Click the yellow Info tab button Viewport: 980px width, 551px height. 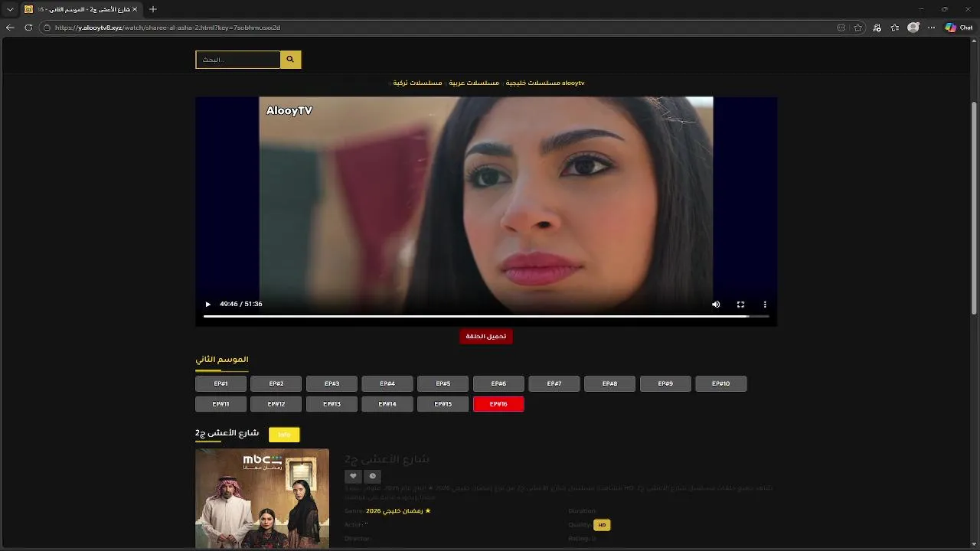point(284,435)
